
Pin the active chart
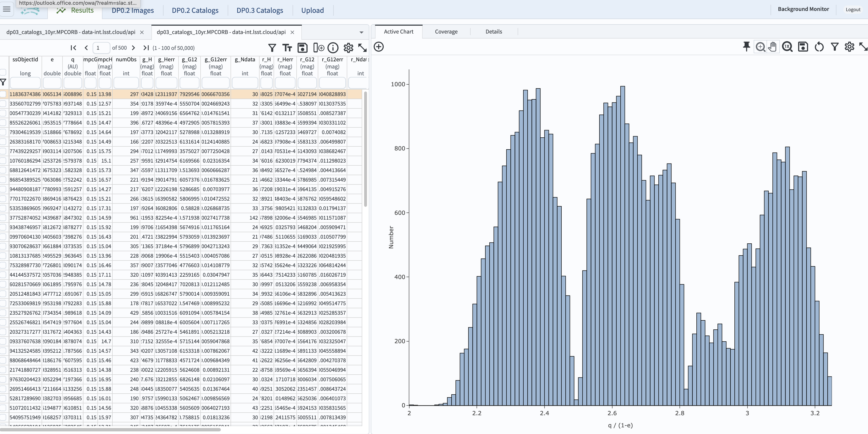[x=746, y=47]
